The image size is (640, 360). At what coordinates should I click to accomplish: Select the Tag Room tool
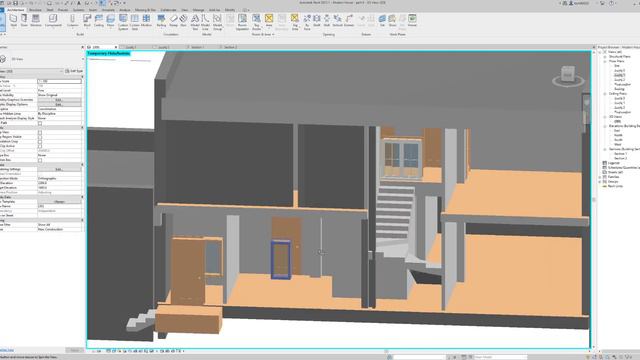[x=256, y=22]
